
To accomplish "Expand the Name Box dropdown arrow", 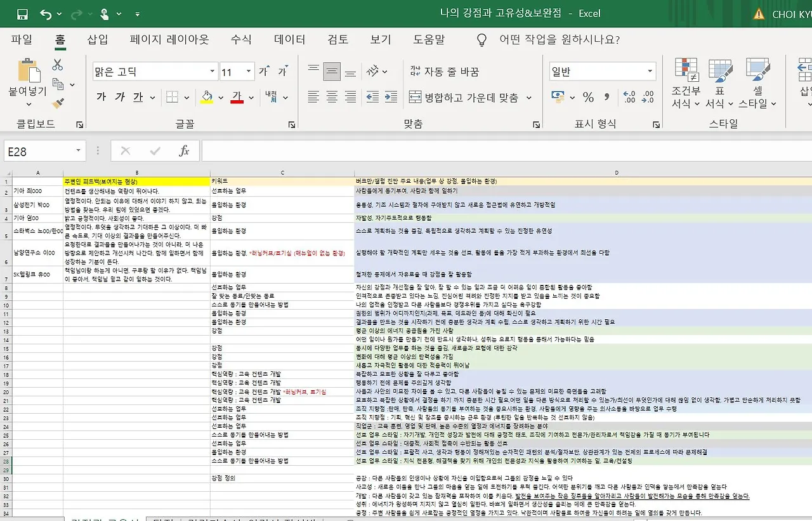I will click(79, 151).
